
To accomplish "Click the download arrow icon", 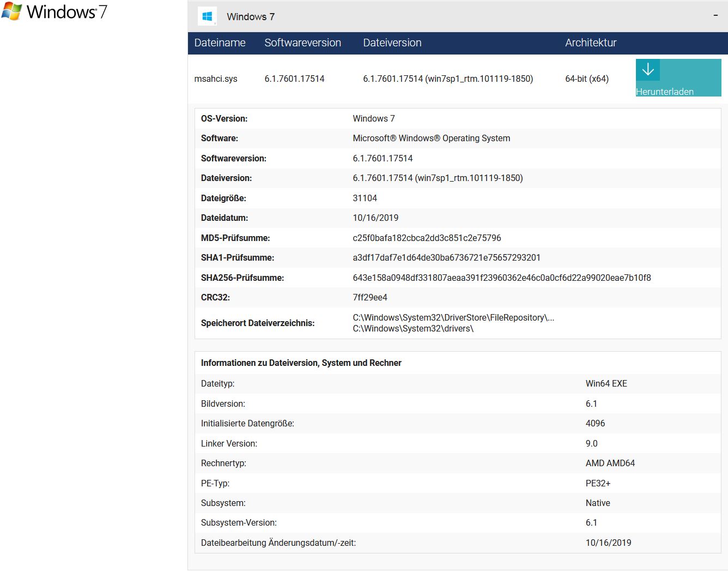I will pyautogui.click(x=648, y=70).
